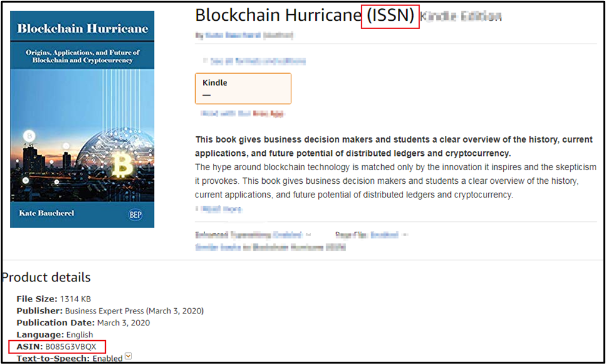This screenshot has width=606, height=364.
Task: Click the bold book description summary
Action: click(394, 145)
